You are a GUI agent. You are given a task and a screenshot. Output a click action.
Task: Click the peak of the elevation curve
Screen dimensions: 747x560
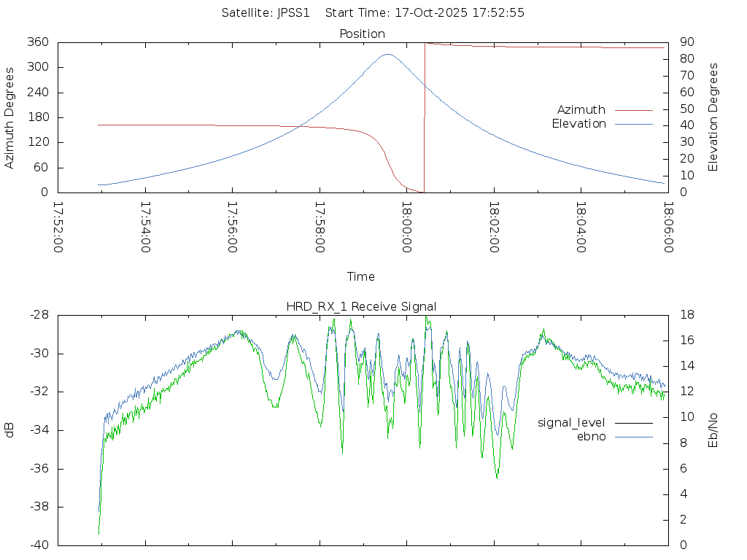pyautogui.click(x=387, y=54)
